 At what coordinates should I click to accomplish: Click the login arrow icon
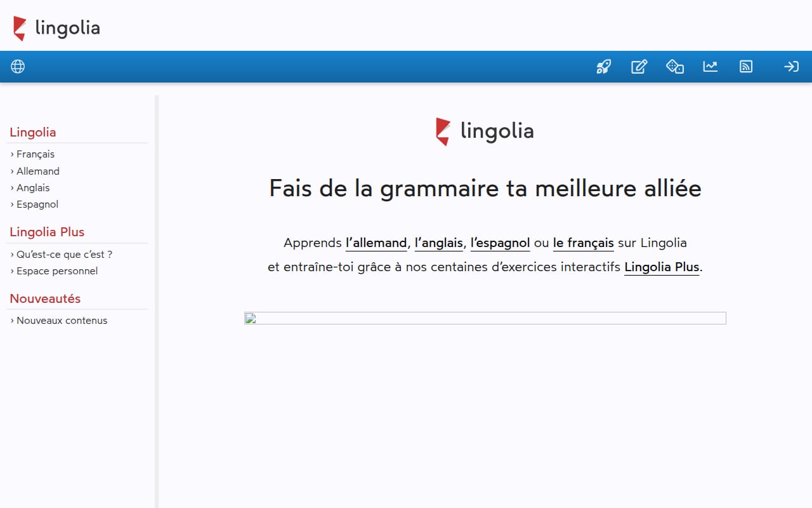pos(791,66)
